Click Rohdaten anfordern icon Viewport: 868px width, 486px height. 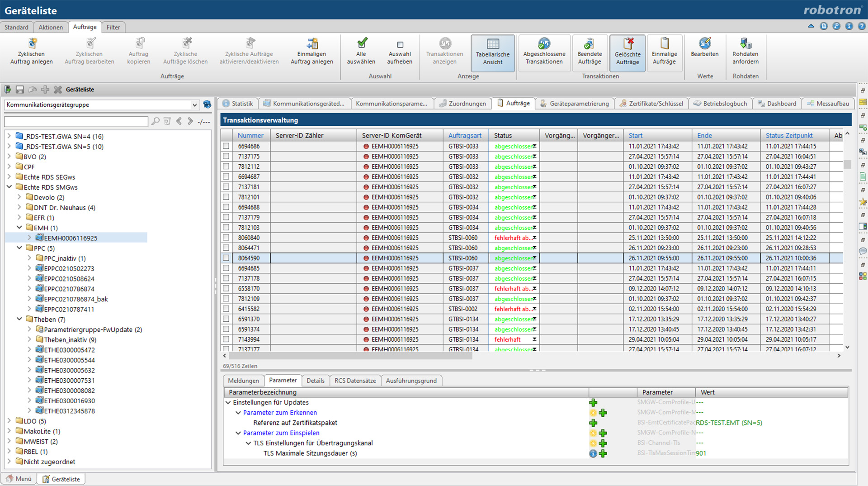tap(745, 43)
